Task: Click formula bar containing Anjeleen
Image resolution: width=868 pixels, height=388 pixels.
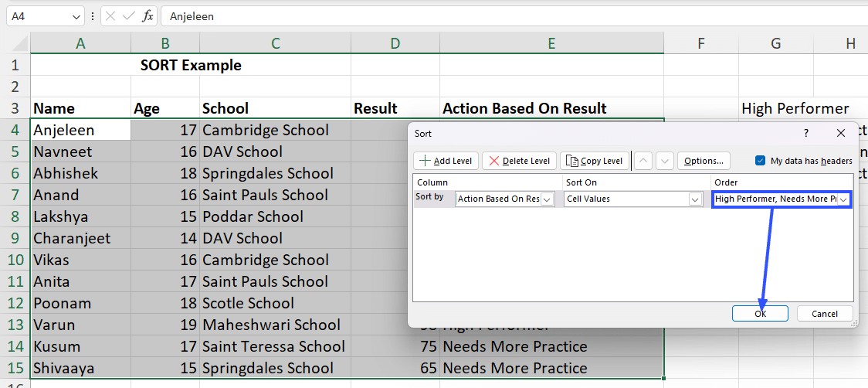Action: coord(514,17)
